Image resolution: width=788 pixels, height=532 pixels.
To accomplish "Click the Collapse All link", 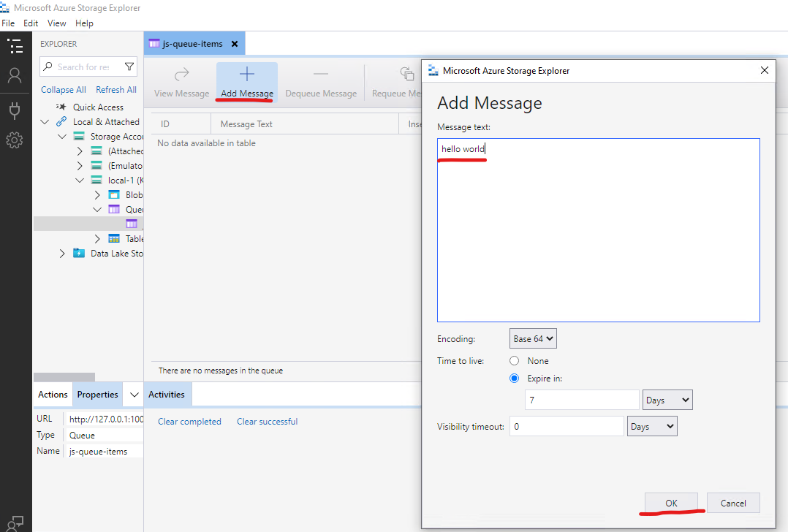I will (64, 89).
